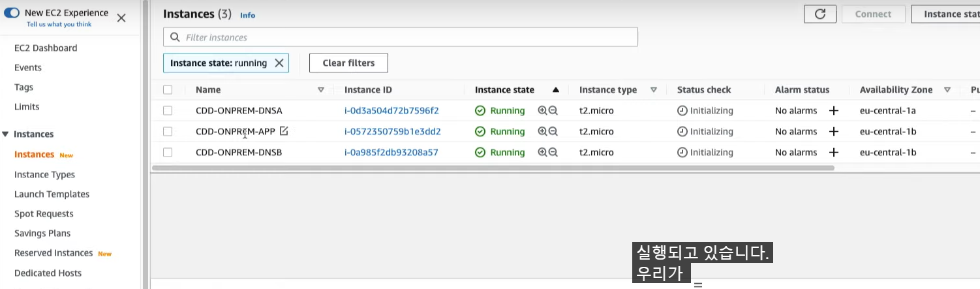Open Availability Zone column sort arrow

947,90
